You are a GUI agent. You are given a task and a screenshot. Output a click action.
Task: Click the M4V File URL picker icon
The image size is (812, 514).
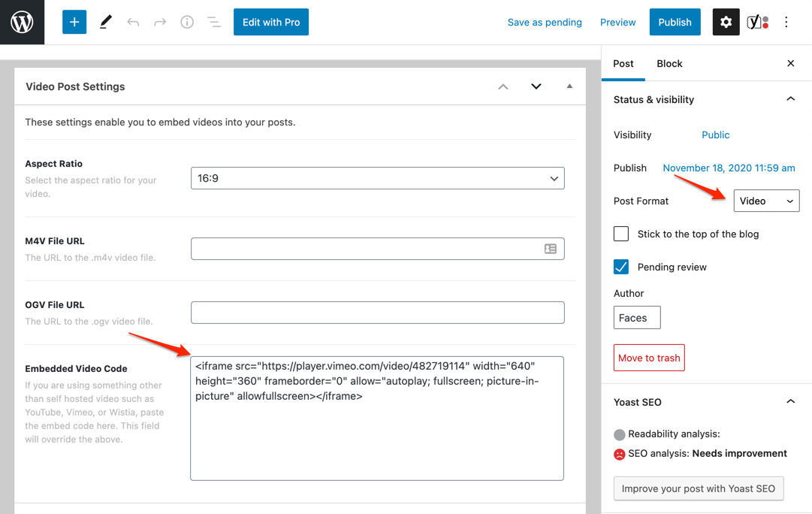[551, 249]
